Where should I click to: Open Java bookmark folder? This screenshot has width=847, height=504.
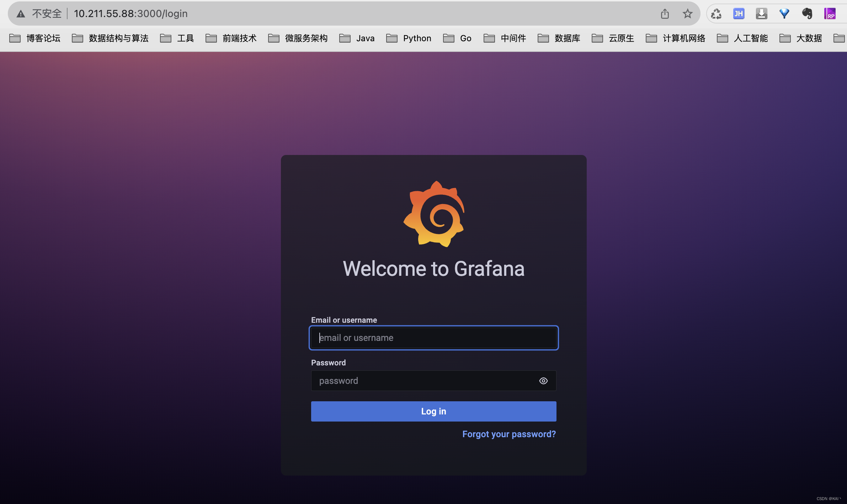tap(357, 38)
